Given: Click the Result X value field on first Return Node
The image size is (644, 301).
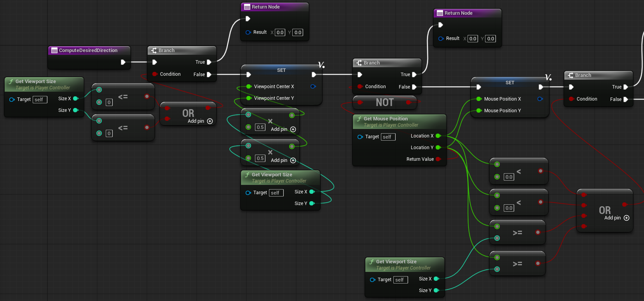Looking at the screenshot, I should tap(280, 33).
